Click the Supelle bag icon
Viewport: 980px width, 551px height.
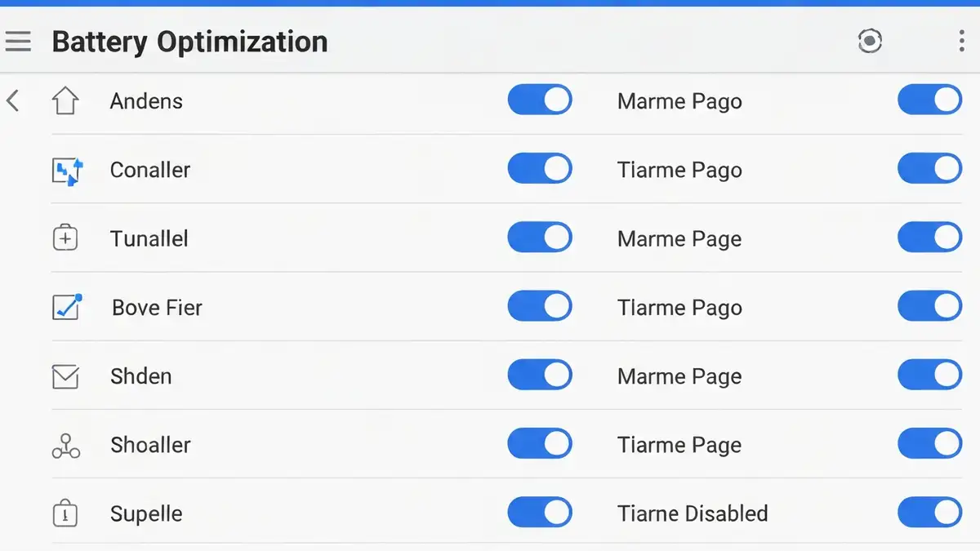coord(65,513)
